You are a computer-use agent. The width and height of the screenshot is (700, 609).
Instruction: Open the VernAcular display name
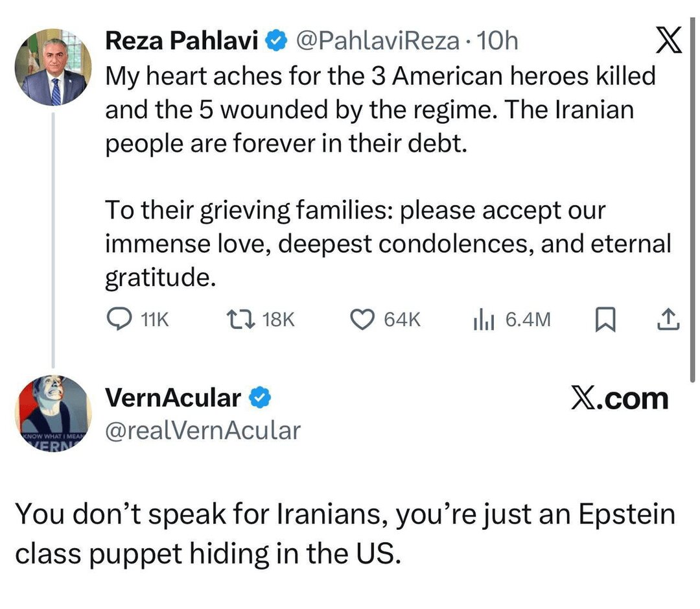[x=172, y=398]
